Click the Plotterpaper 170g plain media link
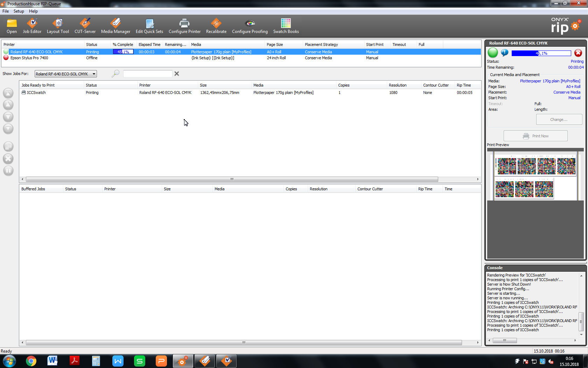 click(x=550, y=81)
